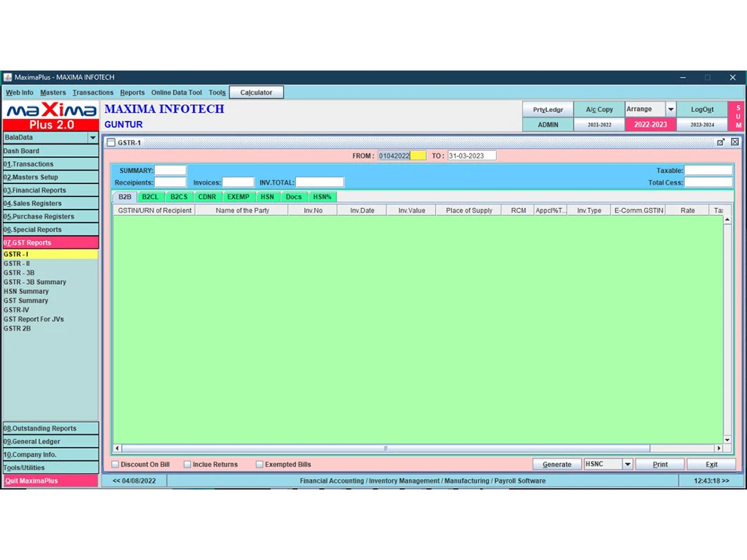The image size is (747, 560).
Task: Click the GSTR-1 window maximize icon
Action: [721, 142]
